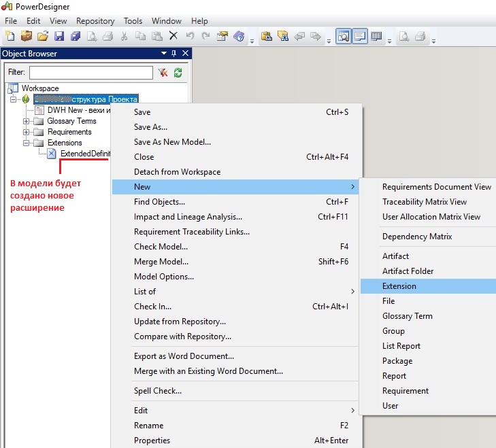Click the Back navigation arrow icon

[299, 36]
